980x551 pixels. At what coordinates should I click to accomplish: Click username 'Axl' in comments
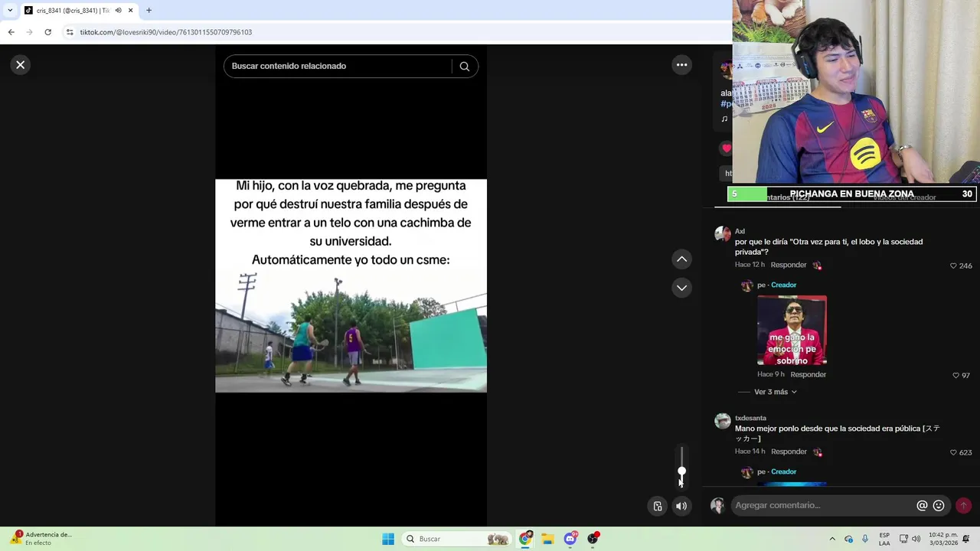pyautogui.click(x=740, y=231)
